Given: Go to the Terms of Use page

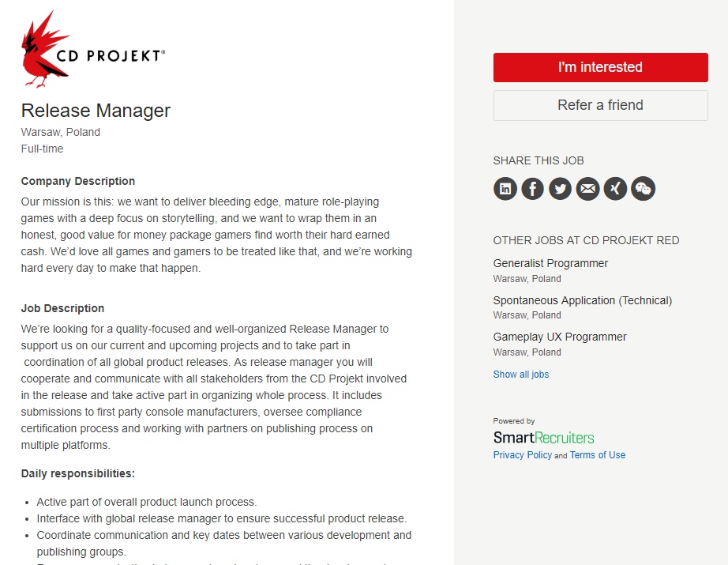Looking at the screenshot, I should click(598, 455).
